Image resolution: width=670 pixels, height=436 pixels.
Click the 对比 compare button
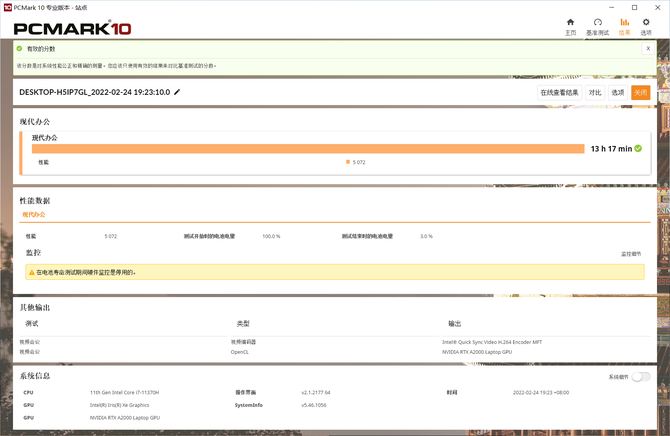(595, 92)
